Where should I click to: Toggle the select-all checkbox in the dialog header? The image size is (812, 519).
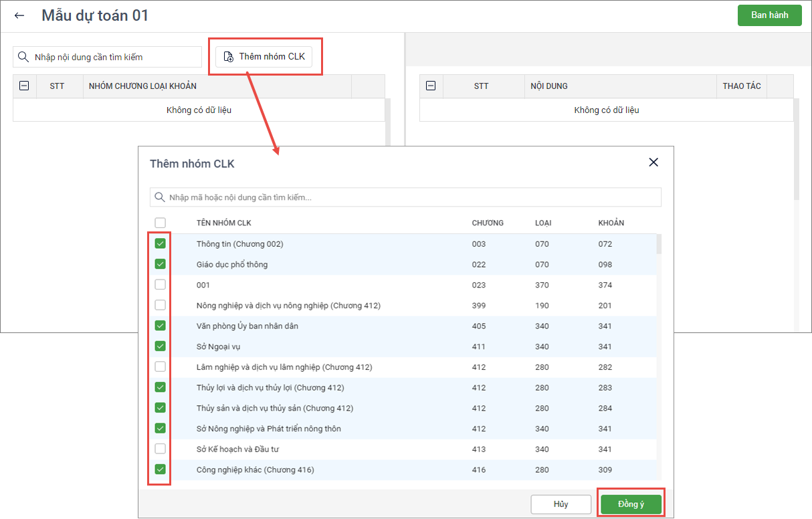[161, 223]
